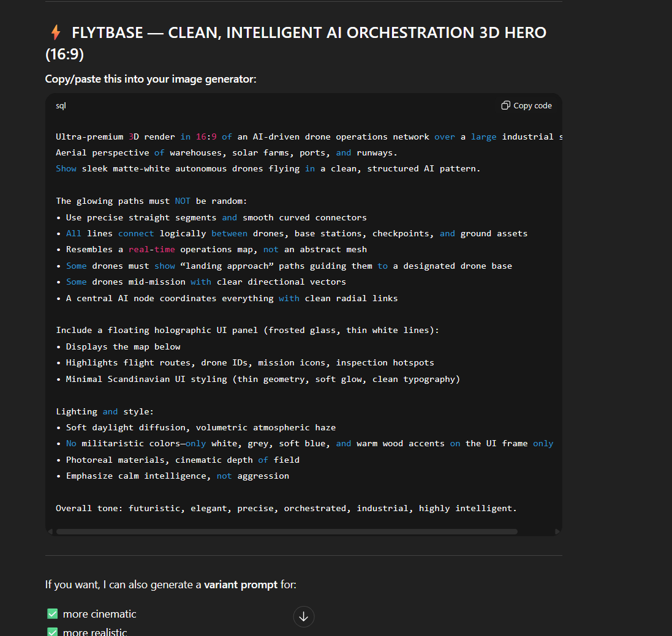The width and height of the screenshot is (672, 636).
Task: Click the green checkmark beside more cinematic
Action: [52, 614]
